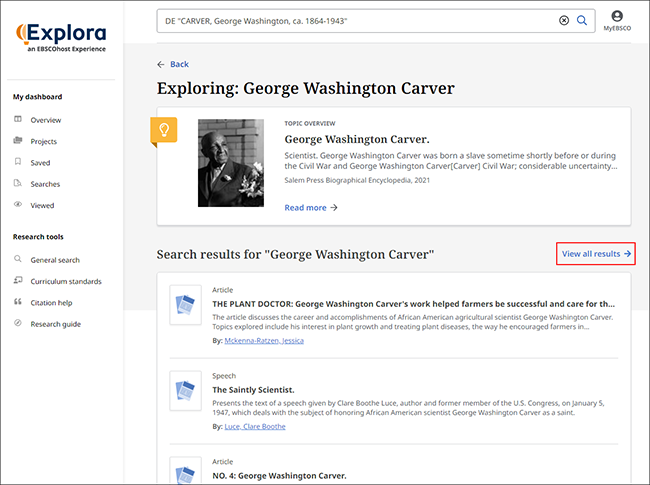This screenshot has width=650, height=485.
Task: Click the Back link
Action: pos(179,64)
